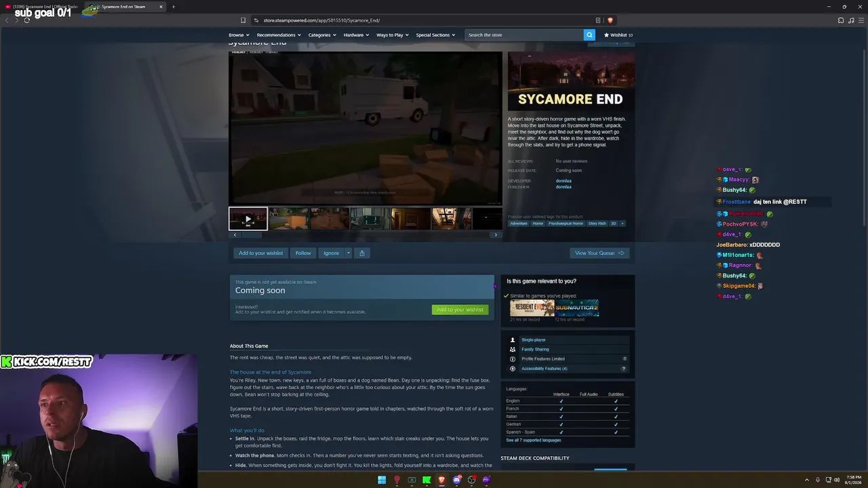Select the Horror tag
The height and width of the screenshot is (488, 868).
(538, 223)
